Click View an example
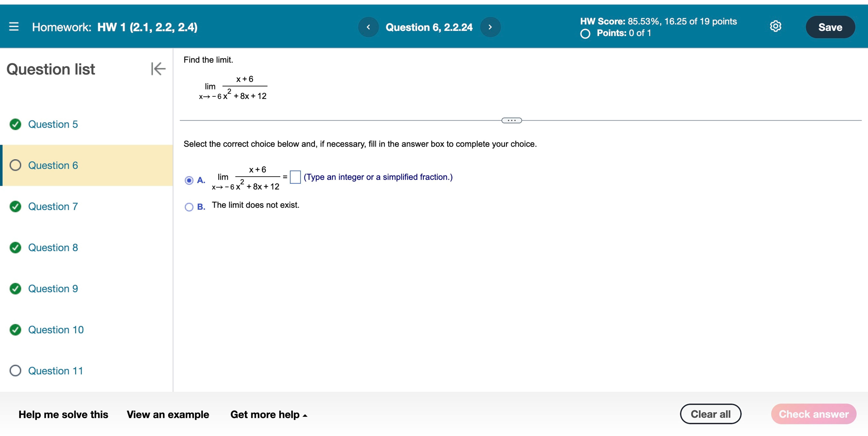The image size is (868, 436). [x=168, y=414]
